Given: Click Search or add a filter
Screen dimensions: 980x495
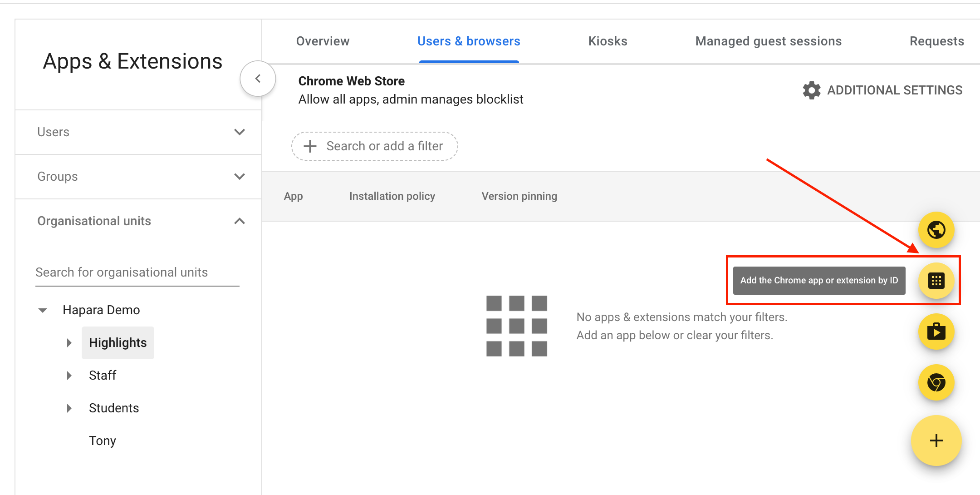Looking at the screenshot, I should tap(374, 146).
